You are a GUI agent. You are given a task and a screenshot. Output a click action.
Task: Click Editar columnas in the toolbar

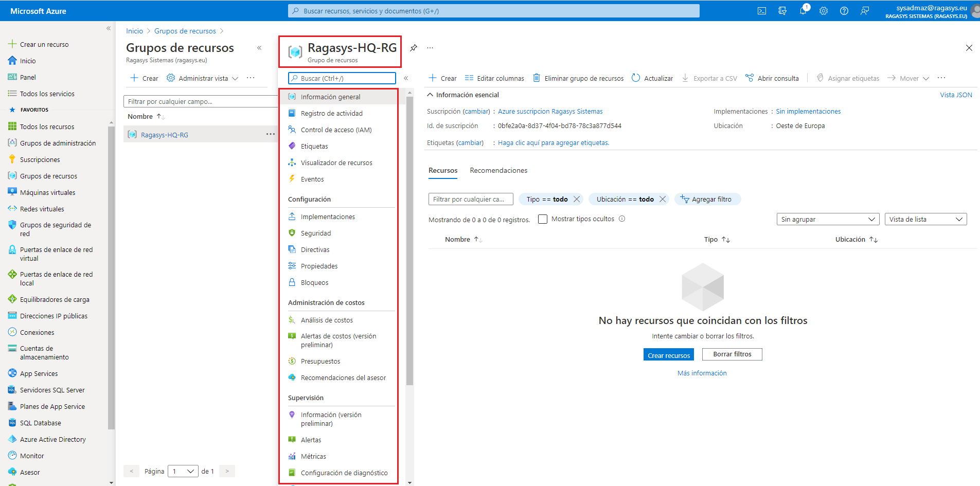pos(494,78)
